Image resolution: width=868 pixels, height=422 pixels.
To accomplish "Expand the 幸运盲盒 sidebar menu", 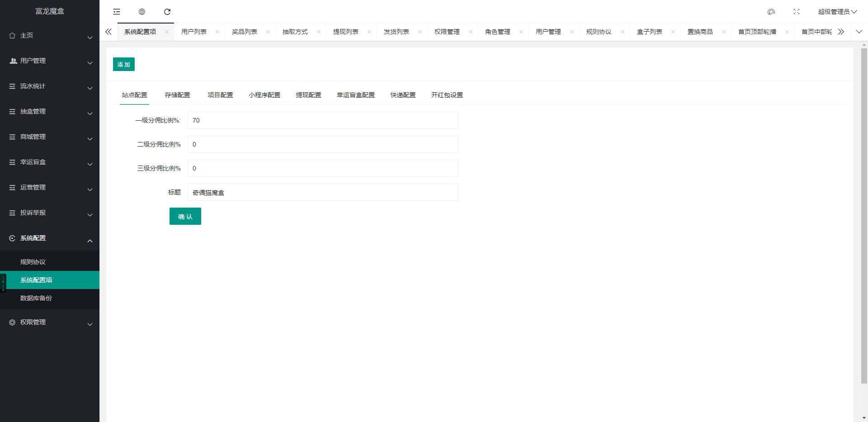I will 50,162.
